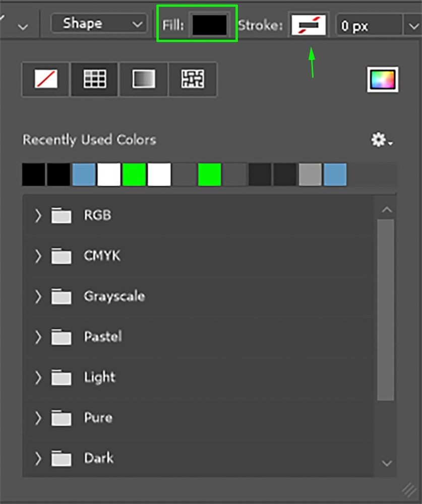422x504 pixels.
Task: Select the Gradient fill type icon
Action: 144,79
